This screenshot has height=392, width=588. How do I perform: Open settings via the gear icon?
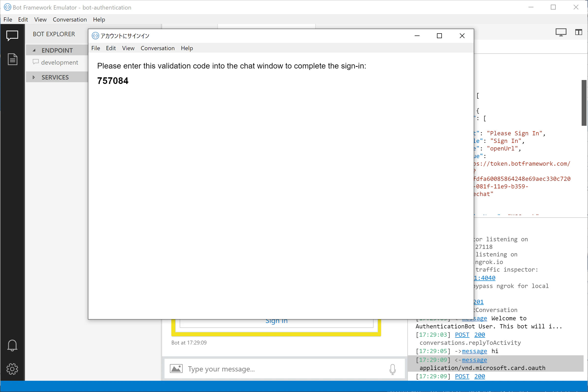[12, 369]
